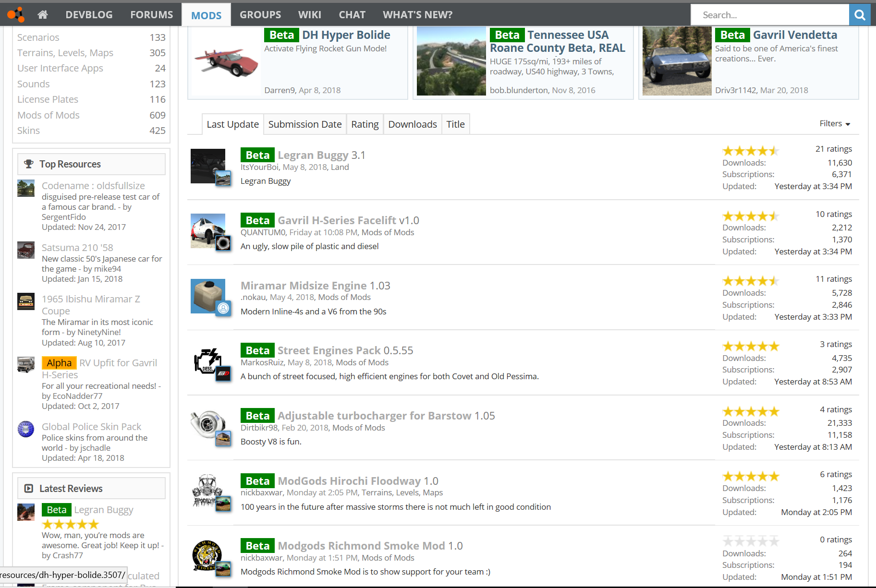Open Global Police Skin Pack badge icon

26,429
